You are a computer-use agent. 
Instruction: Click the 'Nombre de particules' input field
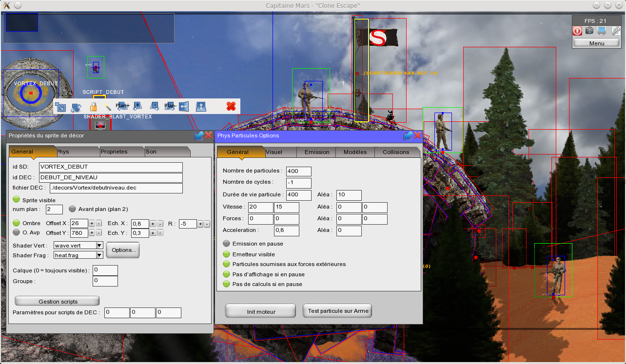pyautogui.click(x=298, y=171)
